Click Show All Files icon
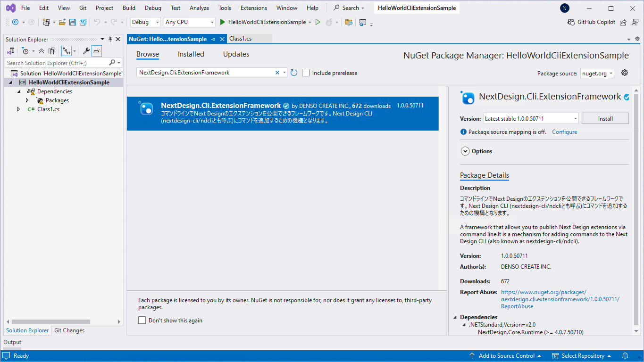Screen dimensions: 644x362 coord(52,51)
